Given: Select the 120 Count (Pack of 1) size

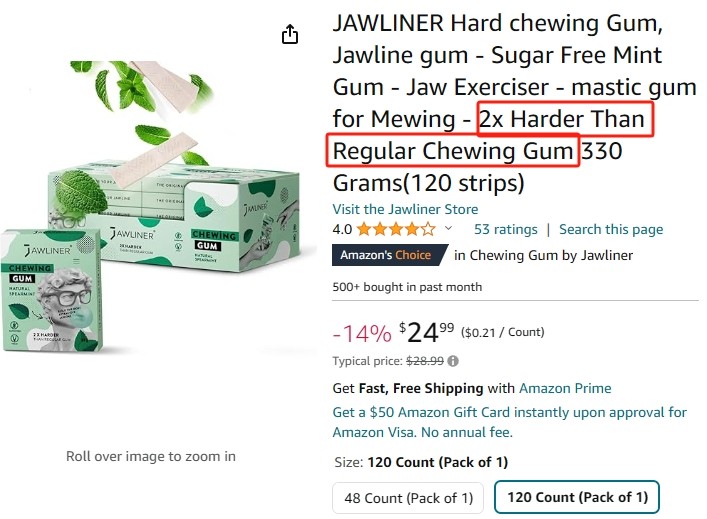Looking at the screenshot, I should pyautogui.click(x=577, y=497).
